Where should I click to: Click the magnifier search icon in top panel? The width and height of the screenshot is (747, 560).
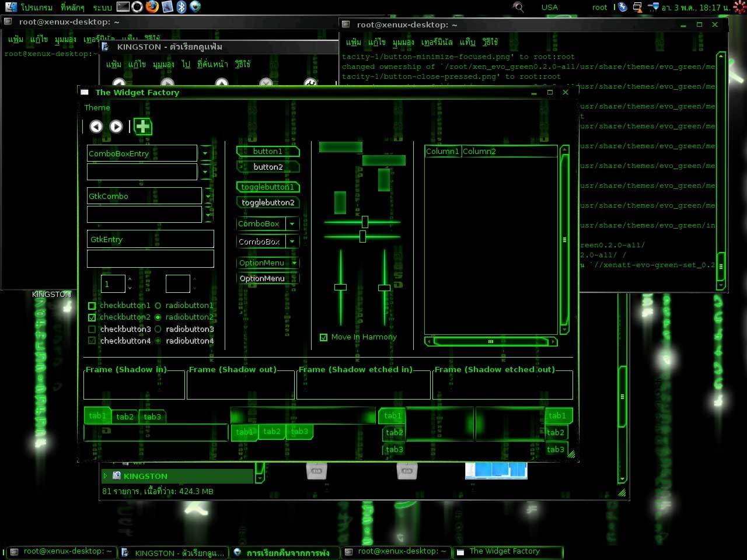point(518,7)
